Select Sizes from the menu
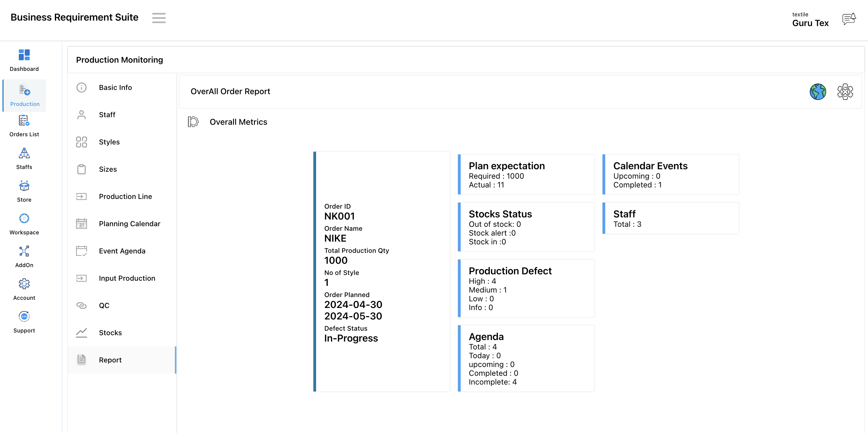Screen dimensions: 868x433 (122, 169)
